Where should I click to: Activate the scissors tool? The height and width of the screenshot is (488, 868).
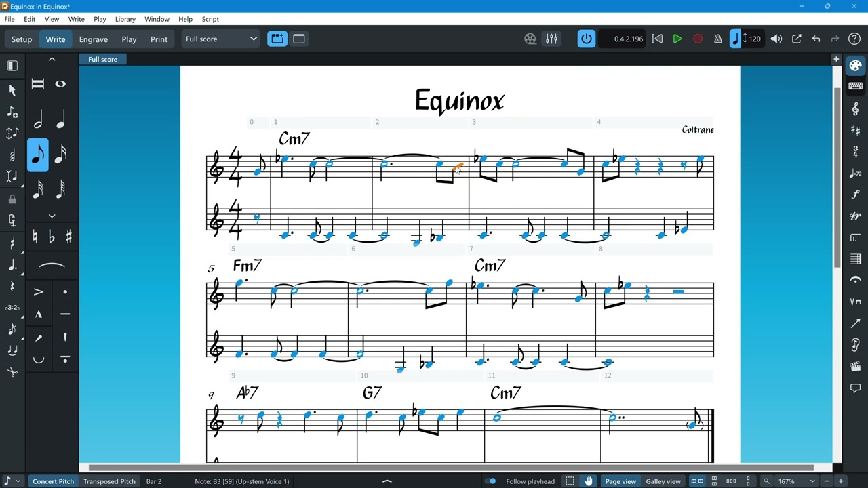coord(12,371)
